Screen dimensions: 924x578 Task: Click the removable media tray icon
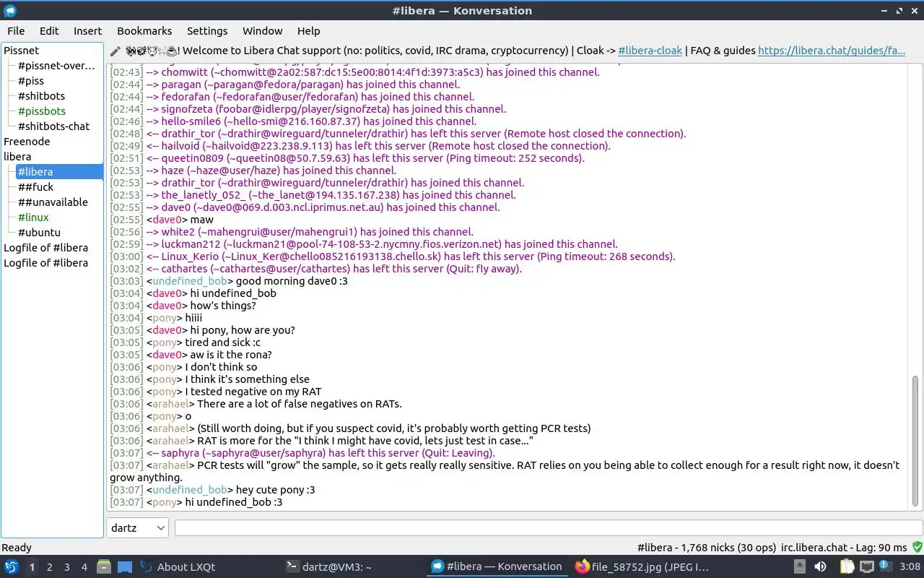pos(800,567)
